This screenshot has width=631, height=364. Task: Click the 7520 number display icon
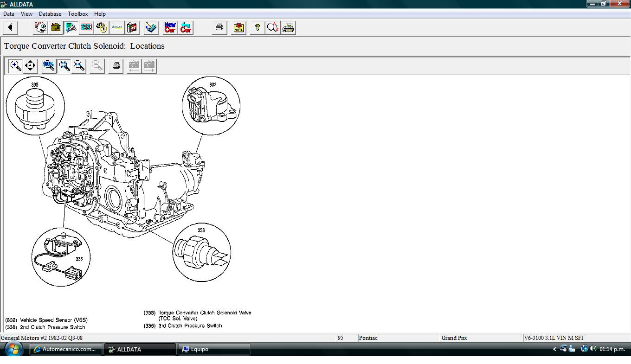(x=86, y=27)
